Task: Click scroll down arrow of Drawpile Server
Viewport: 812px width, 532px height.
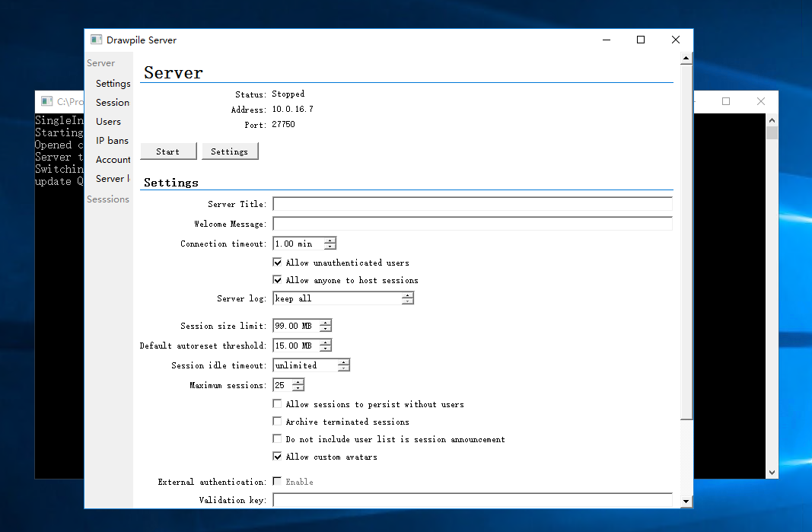Action: click(686, 501)
